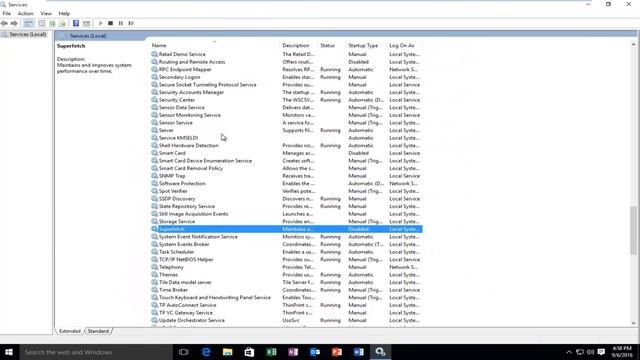The height and width of the screenshot is (360, 640).
Task: Go back with the toolbar back arrow
Action: [x=4, y=23]
